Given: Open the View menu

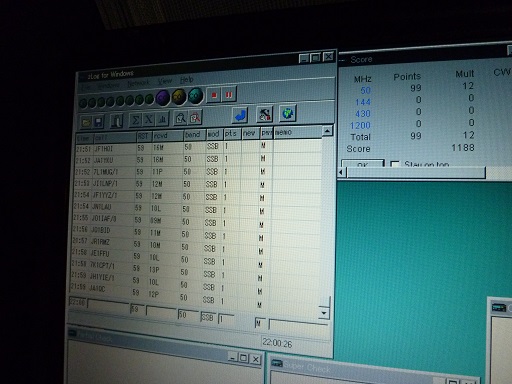Looking at the screenshot, I should point(165,81).
